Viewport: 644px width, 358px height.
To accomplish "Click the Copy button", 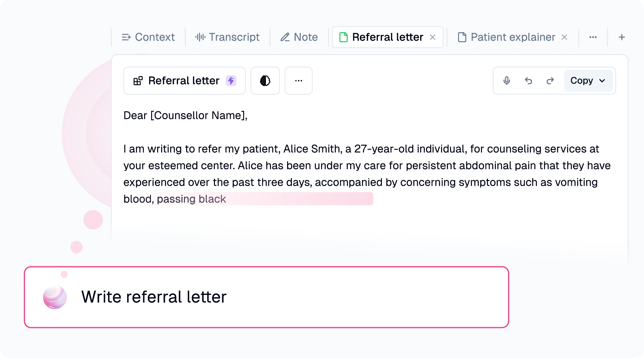I will (582, 81).
